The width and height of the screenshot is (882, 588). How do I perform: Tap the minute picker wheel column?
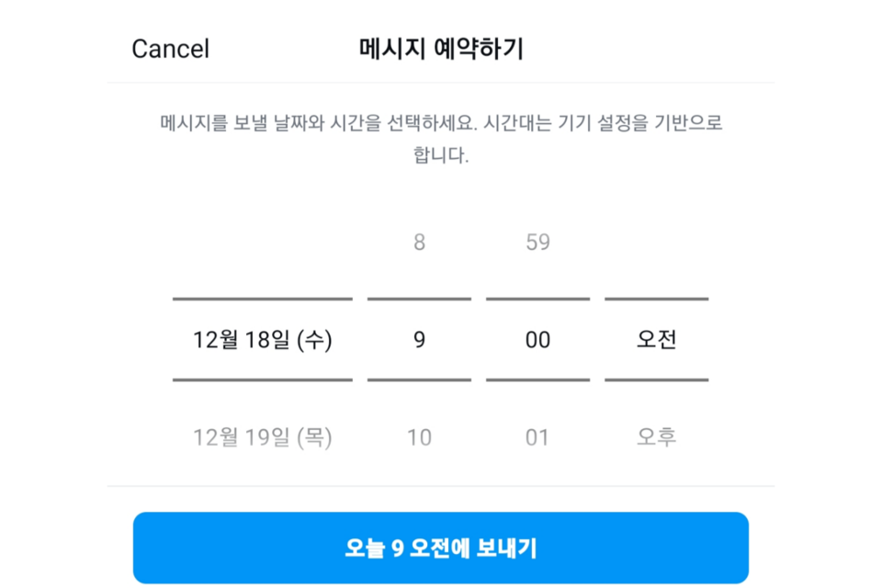click(537, 339)
